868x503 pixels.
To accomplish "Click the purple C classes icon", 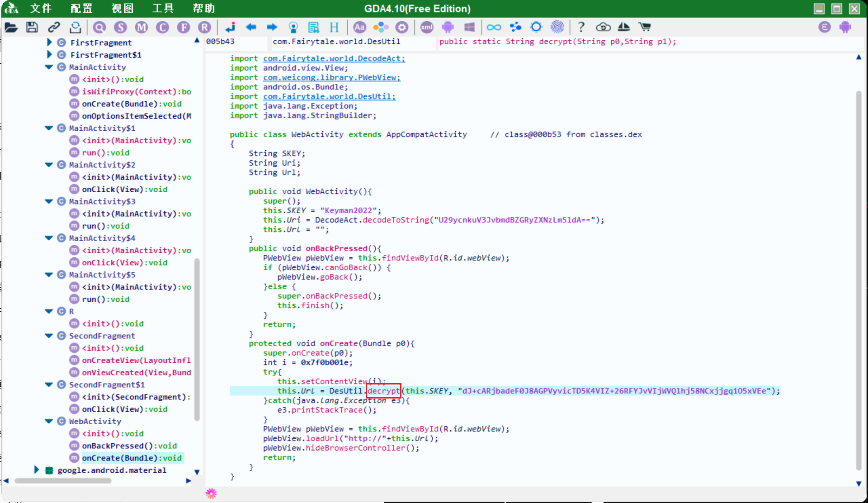I will (x=163, y=28).
